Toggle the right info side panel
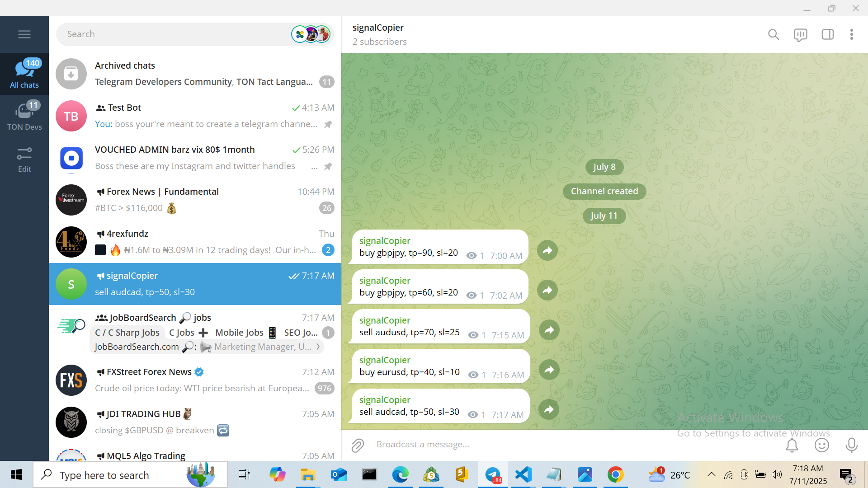The height and width of the screenshot is (488, 868). tap(827, 35)
